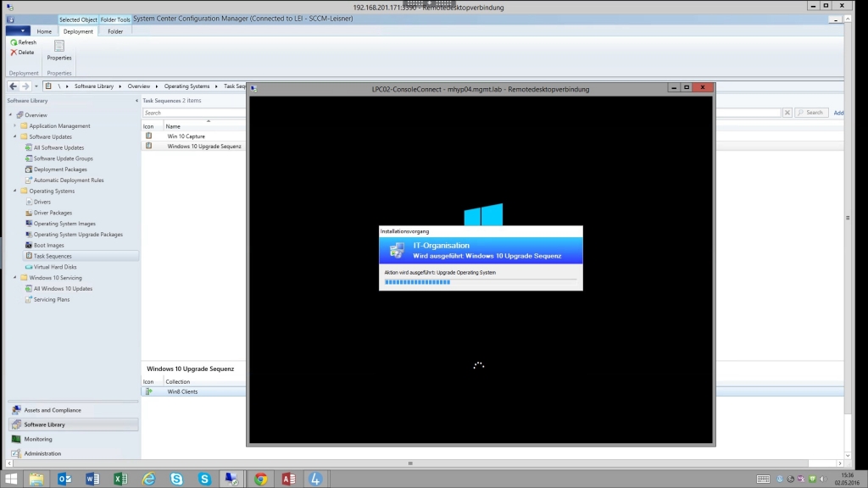
Task: Open deployment Properties in ribbon
Action: tap(59, 50)
